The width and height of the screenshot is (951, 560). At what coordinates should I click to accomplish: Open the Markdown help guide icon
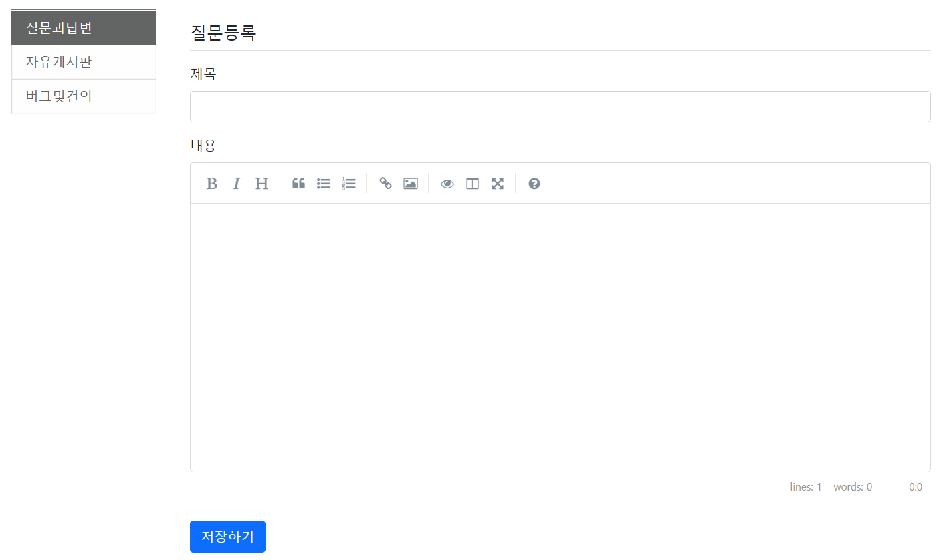coord(534,184)
